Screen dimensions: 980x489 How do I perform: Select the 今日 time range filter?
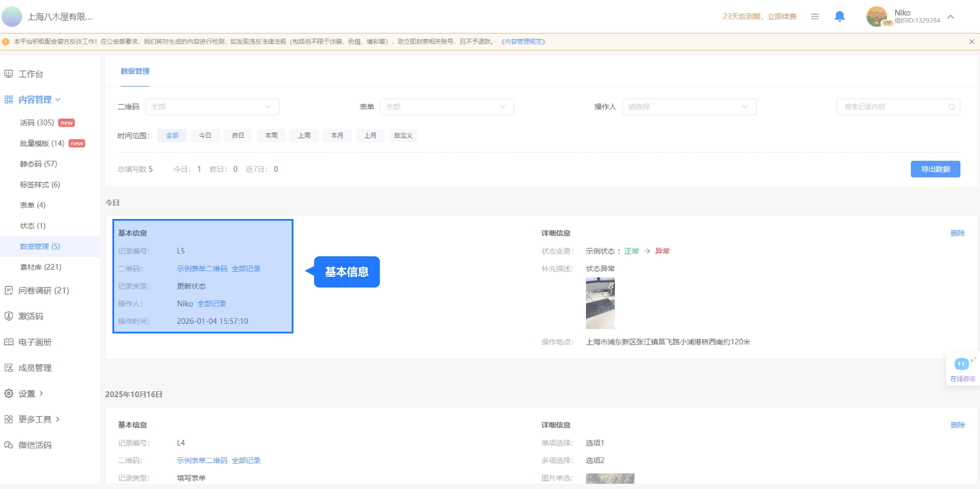[x=205, y=135]
